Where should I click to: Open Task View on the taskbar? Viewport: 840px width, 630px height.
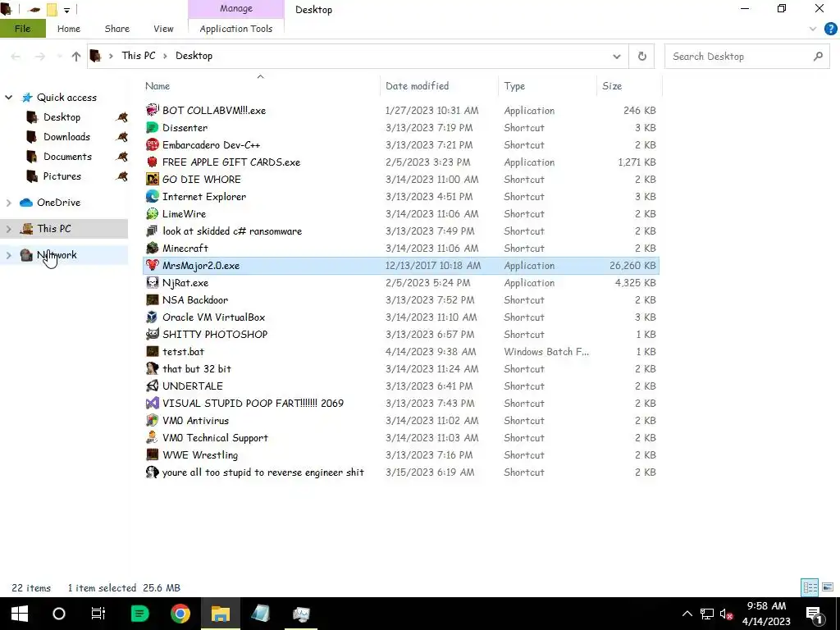[x=98, y=614]
